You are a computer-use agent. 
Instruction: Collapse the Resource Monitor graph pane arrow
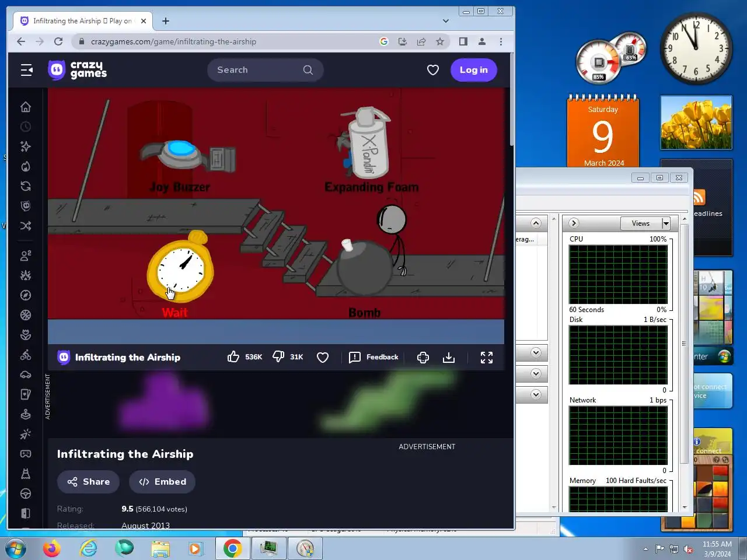574,223
